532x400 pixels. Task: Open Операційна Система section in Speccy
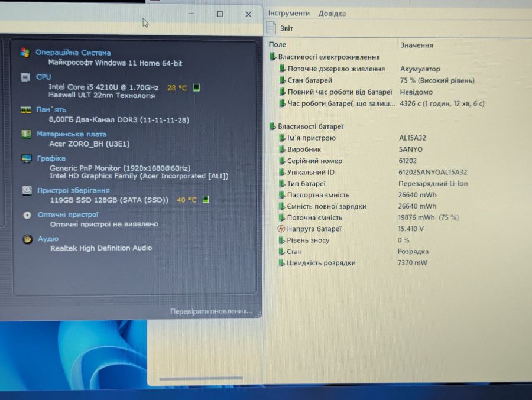(73, 53)
